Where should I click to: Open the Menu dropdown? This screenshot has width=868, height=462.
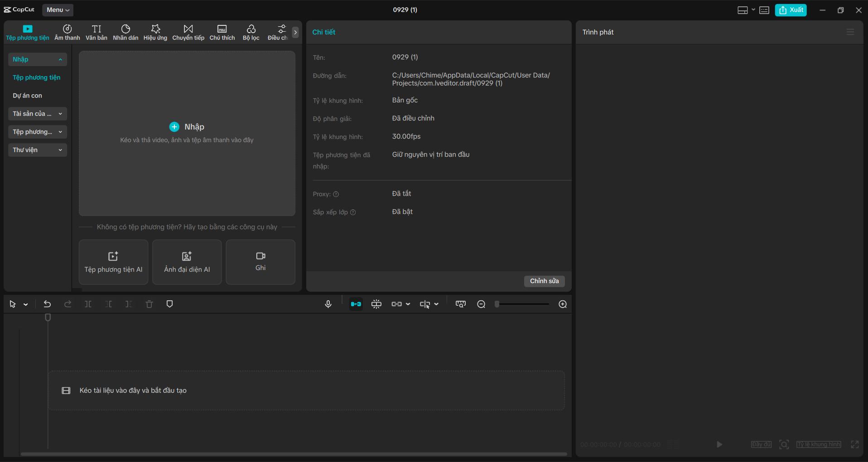[x=58, y=10]
